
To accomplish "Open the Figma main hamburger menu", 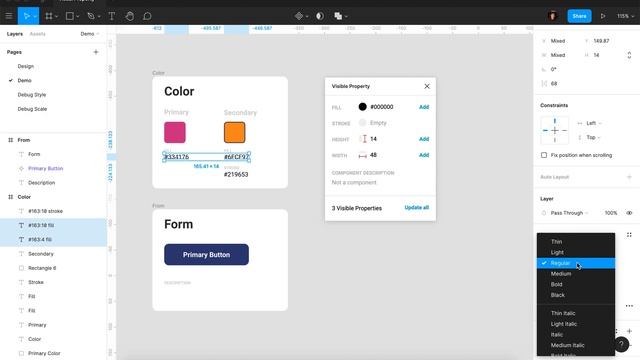I will [9, 16].
